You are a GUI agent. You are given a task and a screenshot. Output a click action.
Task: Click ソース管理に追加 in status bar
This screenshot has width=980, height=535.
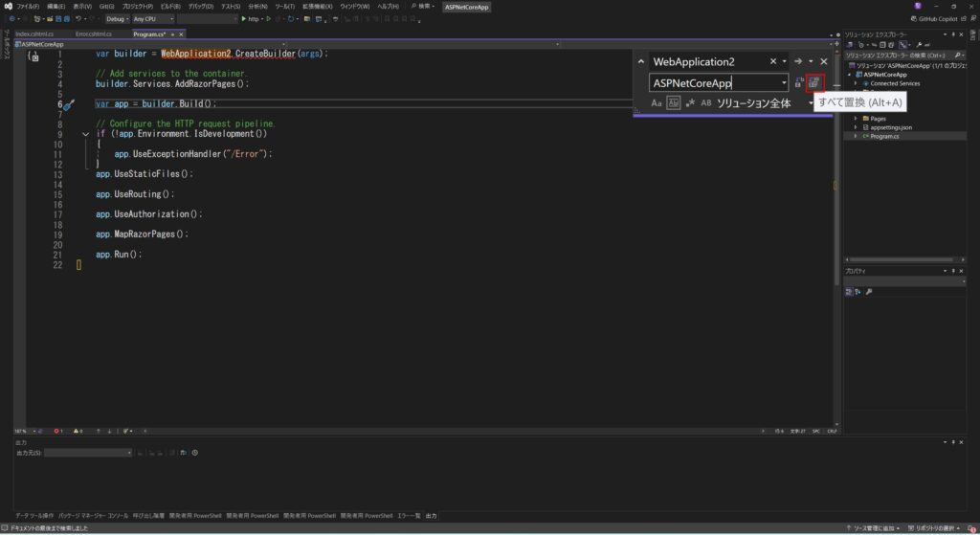(873, 528)
